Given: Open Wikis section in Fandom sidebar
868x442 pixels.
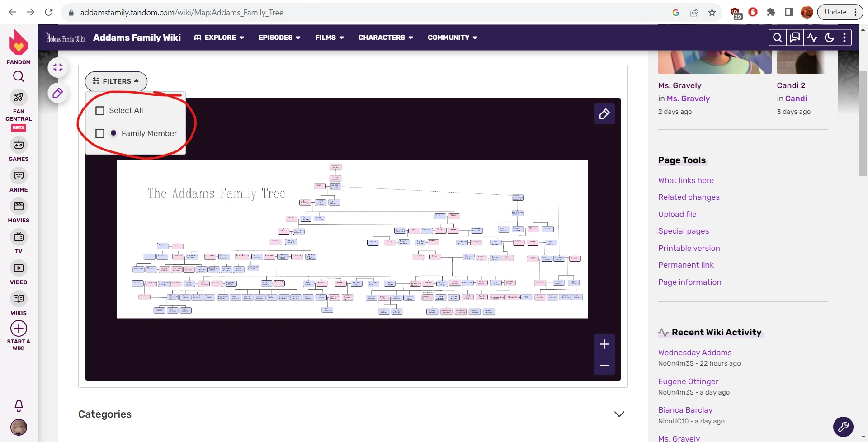Looking at the screenshot, I should pos(19,303).
